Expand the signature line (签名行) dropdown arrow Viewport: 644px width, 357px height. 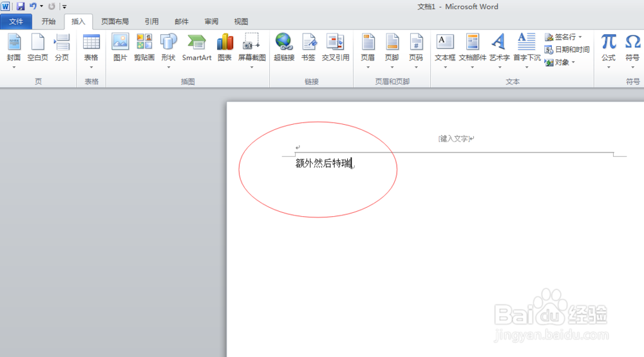pyautogui.click(x=580, y=37)
